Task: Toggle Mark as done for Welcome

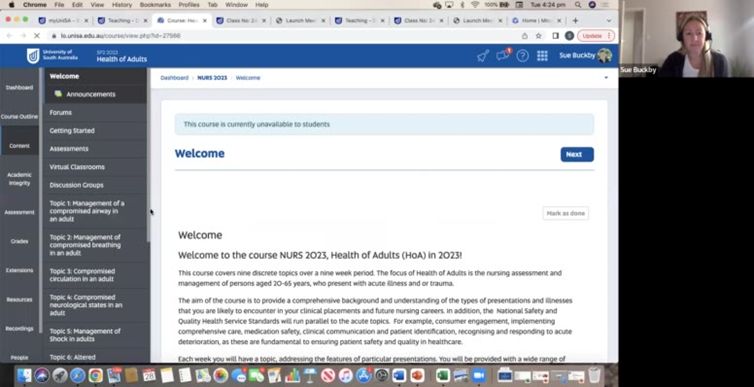Action: pos(566,213)
